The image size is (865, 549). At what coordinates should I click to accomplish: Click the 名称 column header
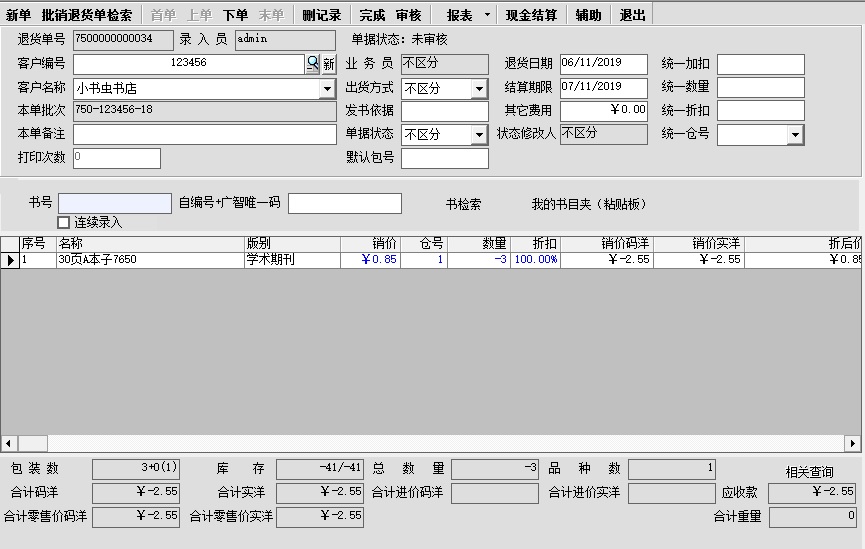click(150, 243)
